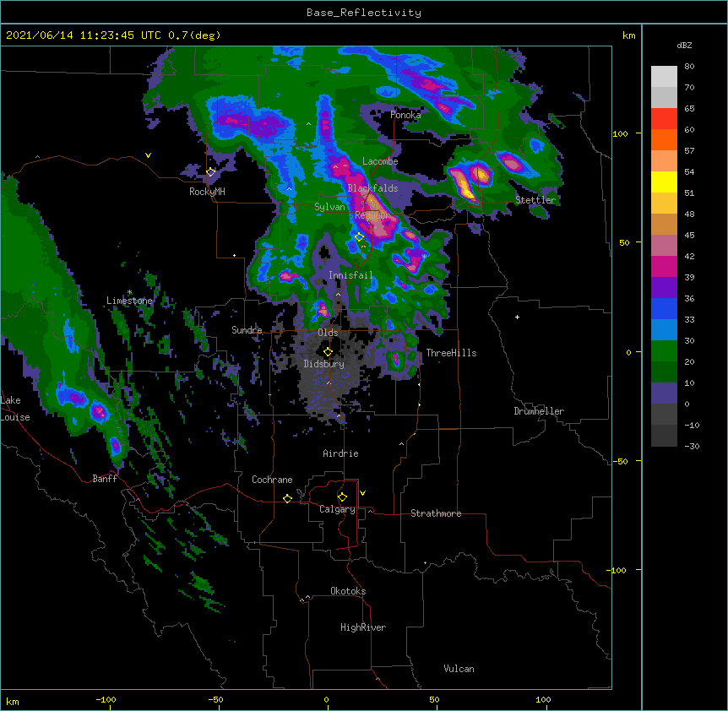Viewport: 728px width, 711px height.
Task: Click the Olds town label
Action: coord(328,333)
